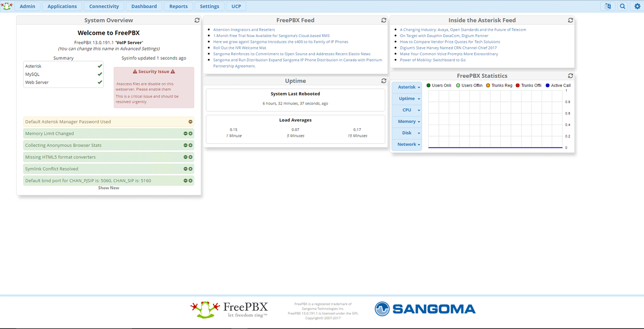Open the Roll Out the IVR Welcome Mat link
This screenshot has width=644, height=329.
click(x=239, y=48)
